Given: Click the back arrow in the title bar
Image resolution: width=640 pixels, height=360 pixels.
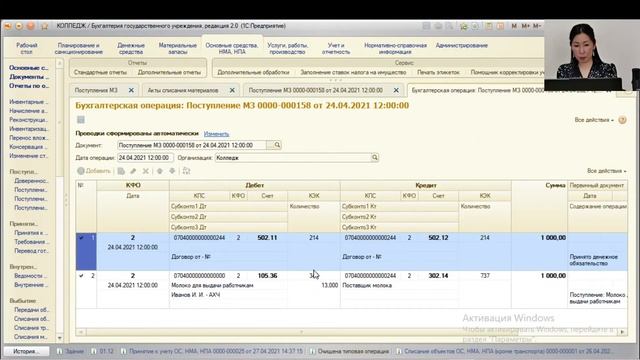Looking at the screenshot, I should [x=8, y=26].
